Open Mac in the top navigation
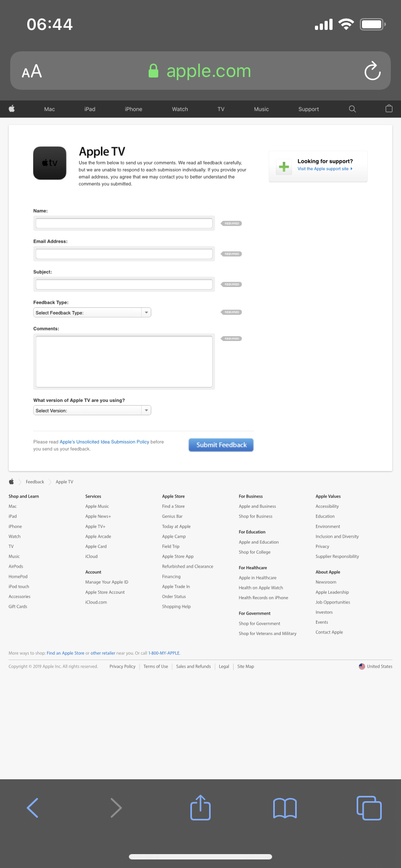This screenshot has width=401, height=868. click(49, 109)
